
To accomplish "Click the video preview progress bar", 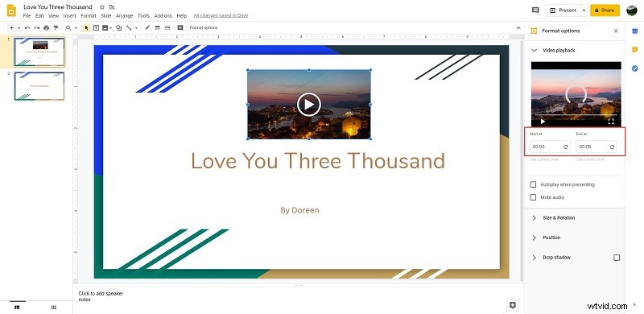I will click(x=576, y=114).
